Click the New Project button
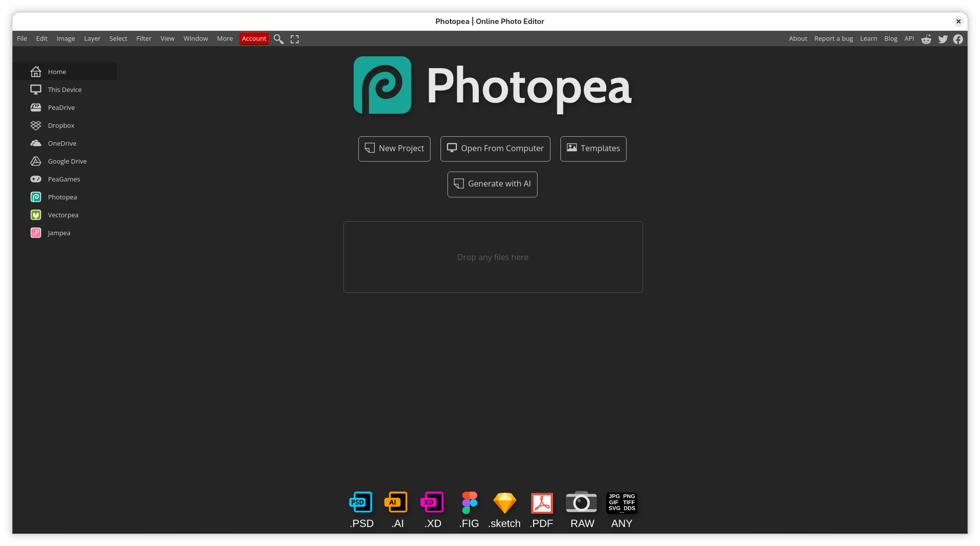The image size is (980, 546). click(394, 149)
